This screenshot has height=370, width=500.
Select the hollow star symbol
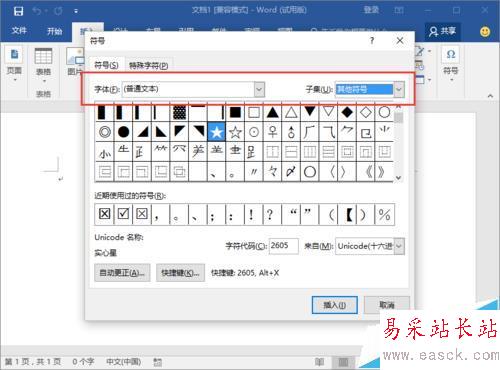[x=235, y=132]
